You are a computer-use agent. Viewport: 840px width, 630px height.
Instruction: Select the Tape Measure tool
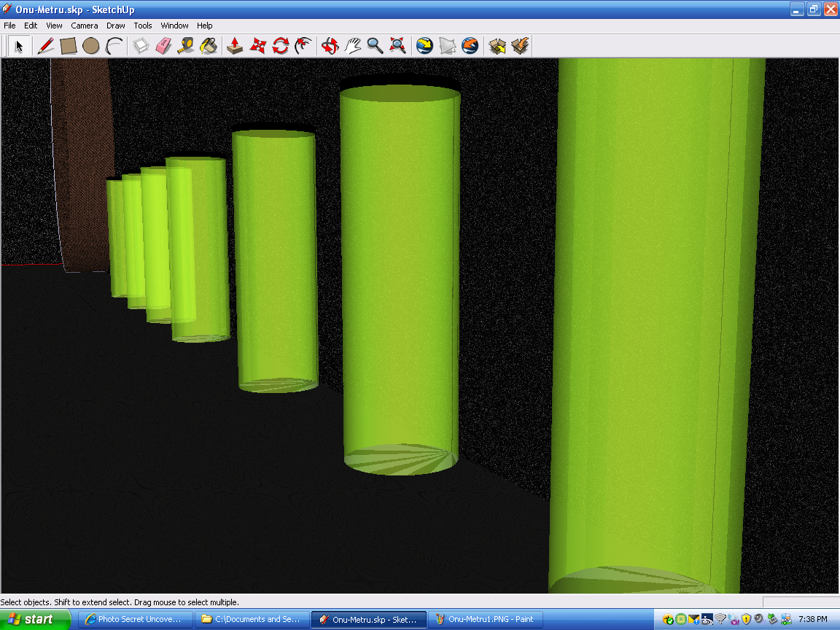pyautogui.click(x=186, y=46)
